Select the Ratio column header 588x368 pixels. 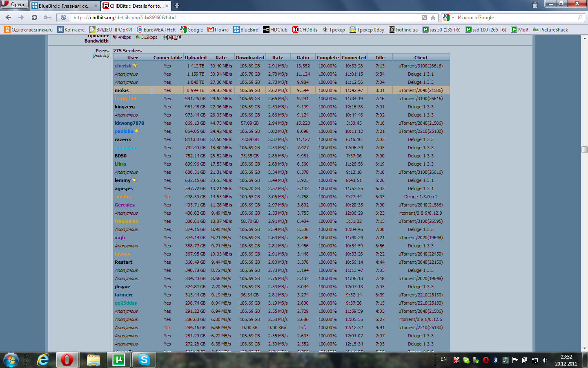[303, 58]
